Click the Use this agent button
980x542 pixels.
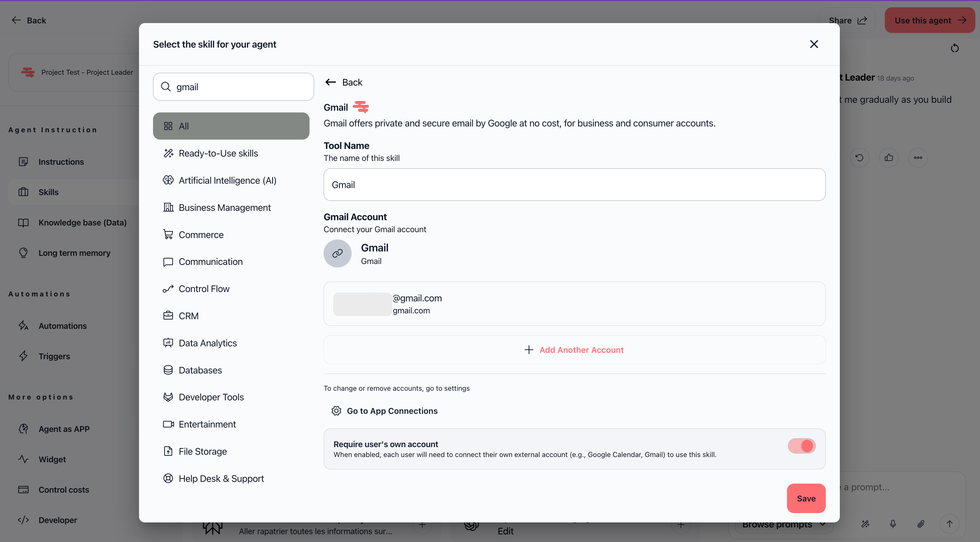[x=930, y=20]
